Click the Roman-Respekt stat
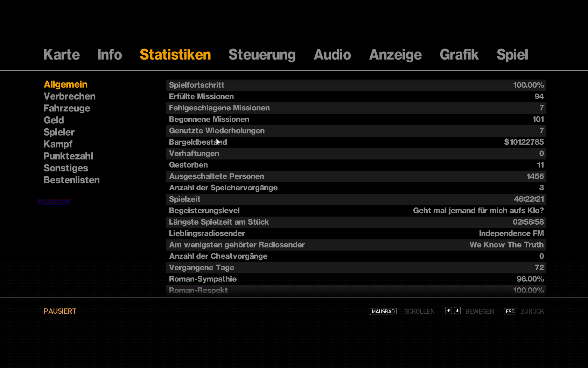The width and height of the screenshot is (588, 368). click(356, 290)
